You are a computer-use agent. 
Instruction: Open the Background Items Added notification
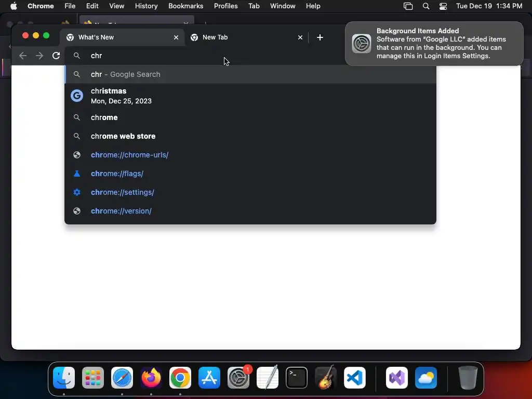click(x=434, y=44)
